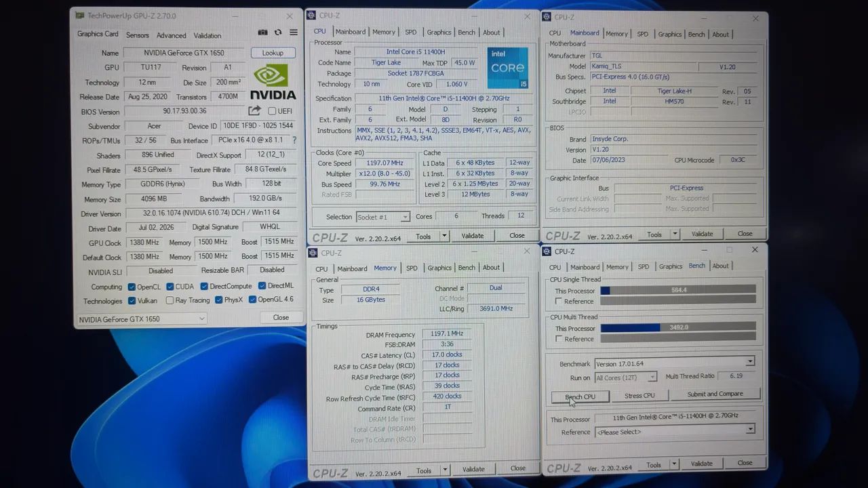
Task: Enable the Single Thread Reference checkbox
Action: coord(559,301)
